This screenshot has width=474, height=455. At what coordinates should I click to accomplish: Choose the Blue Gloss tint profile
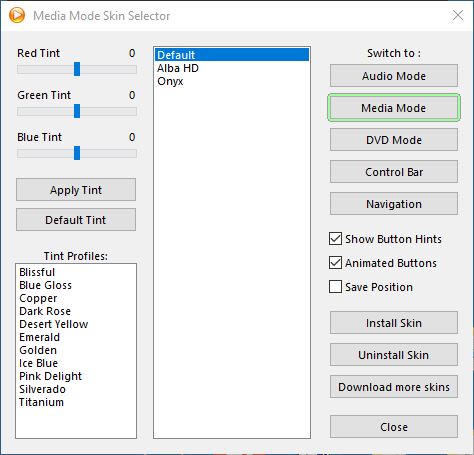pyautogui.click(x=45, y=285)
